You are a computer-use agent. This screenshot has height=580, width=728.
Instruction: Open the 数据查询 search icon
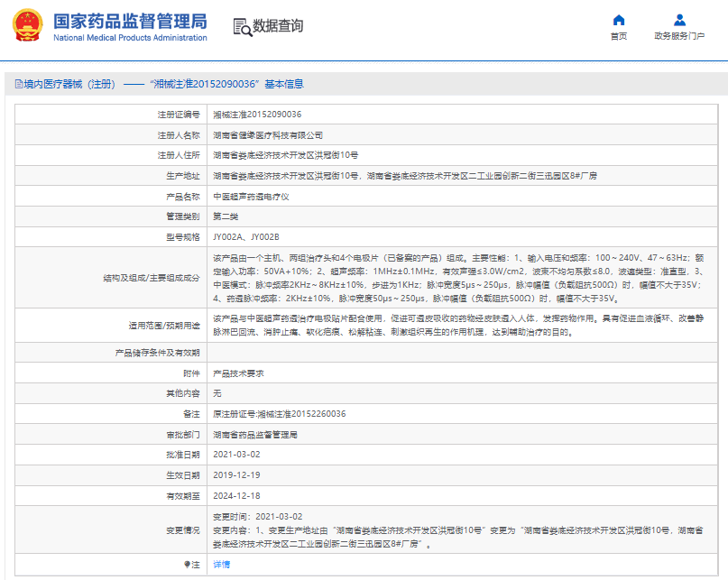(243, 27)
